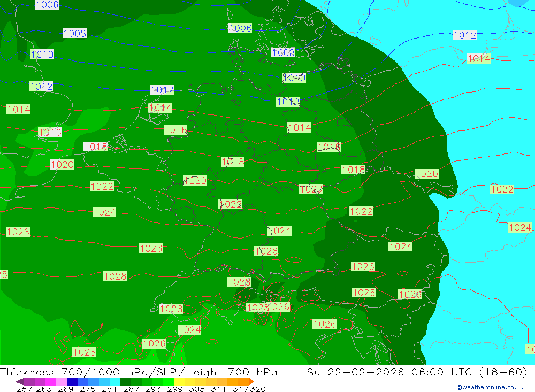Screen dimensions: 535x392
Task: Click legend value 269
Action: [65, 389]
